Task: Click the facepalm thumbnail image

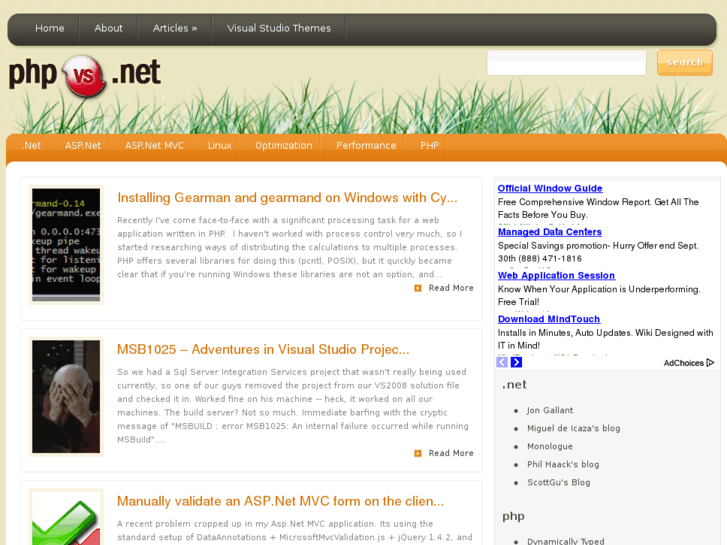Action: (66, 397)
